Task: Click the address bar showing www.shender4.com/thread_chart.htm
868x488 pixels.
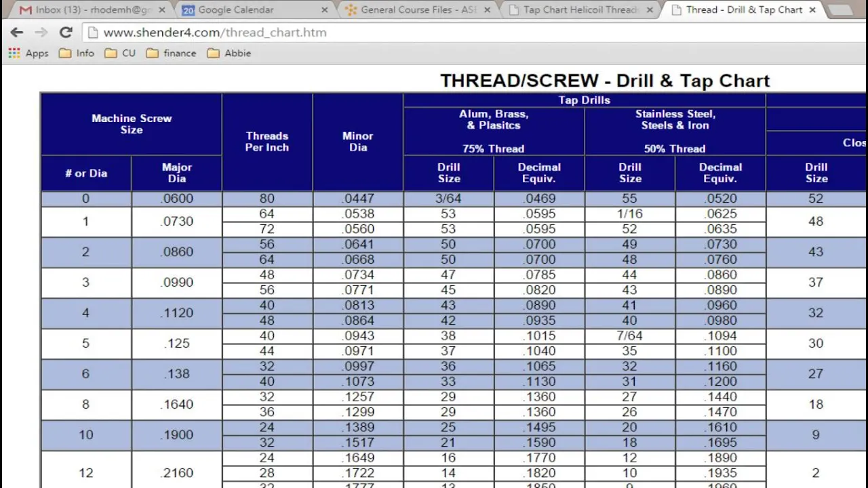Action: click(x=475, y=33)
